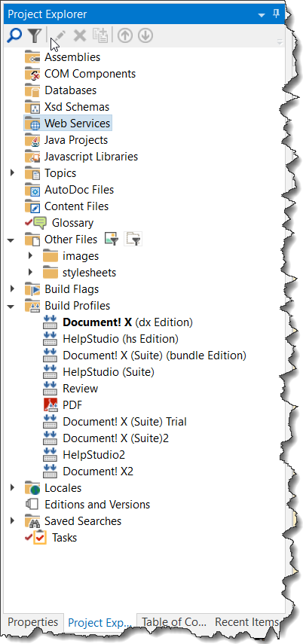This screenshot has width=303, height=644.
Task: Select the Review build profile
Action: [80, 389]
